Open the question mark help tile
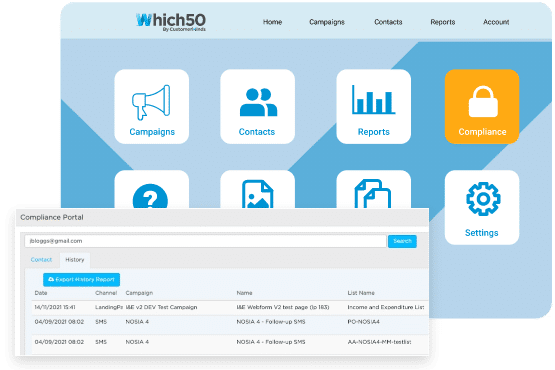 point(151,189)
